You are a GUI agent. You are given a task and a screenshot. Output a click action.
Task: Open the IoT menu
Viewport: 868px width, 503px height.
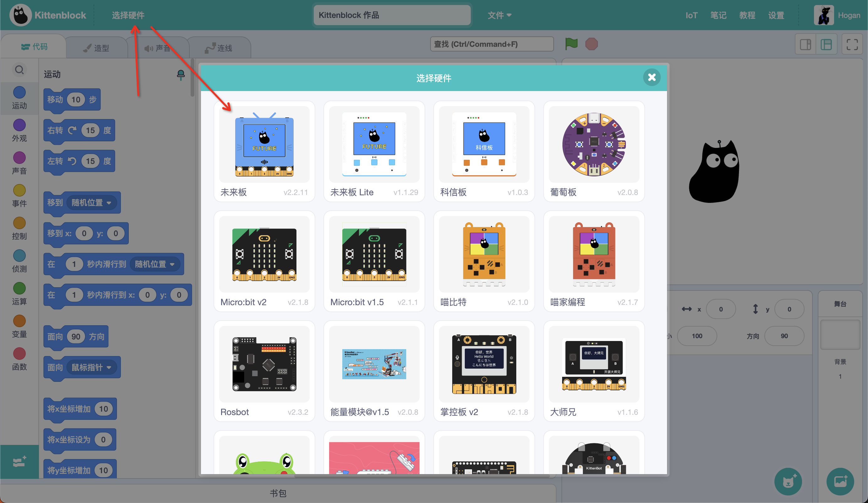click(691, 15)
